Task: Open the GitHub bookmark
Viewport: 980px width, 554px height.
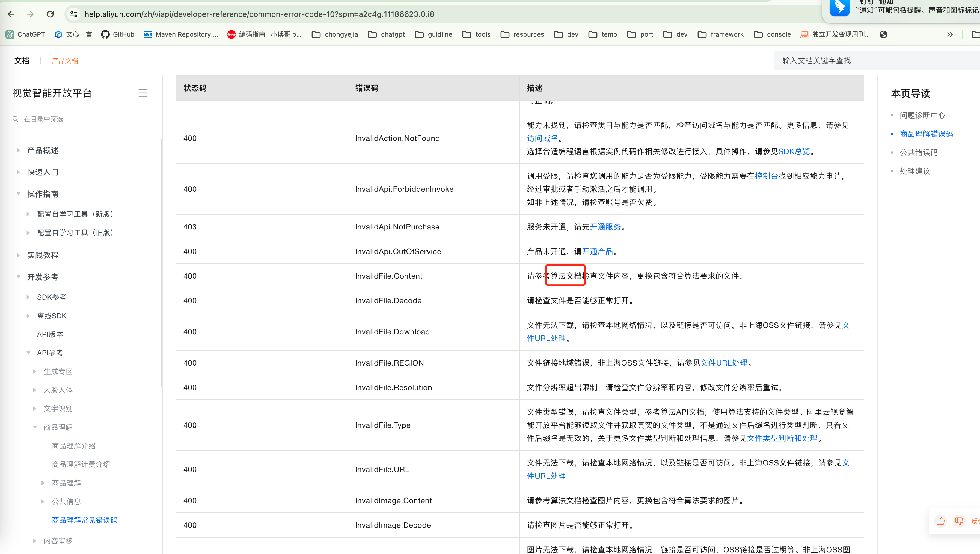Action: click(118, 34)
